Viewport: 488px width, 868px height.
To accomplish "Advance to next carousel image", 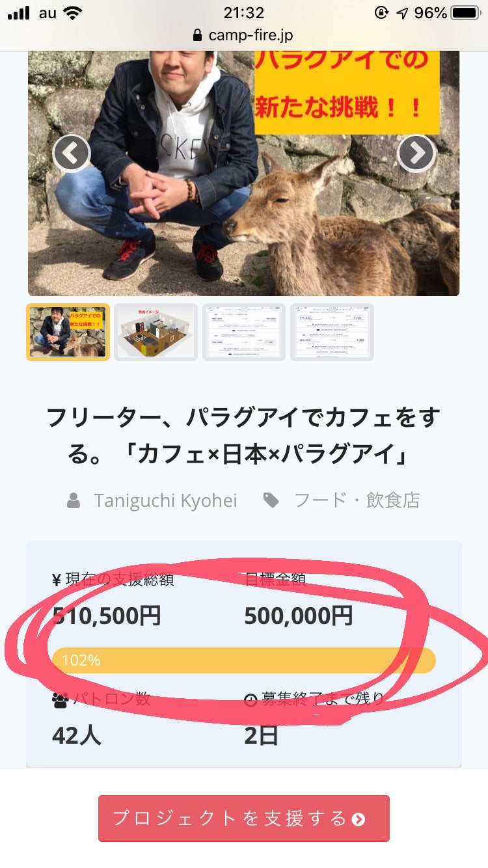I will click(416, 153).
